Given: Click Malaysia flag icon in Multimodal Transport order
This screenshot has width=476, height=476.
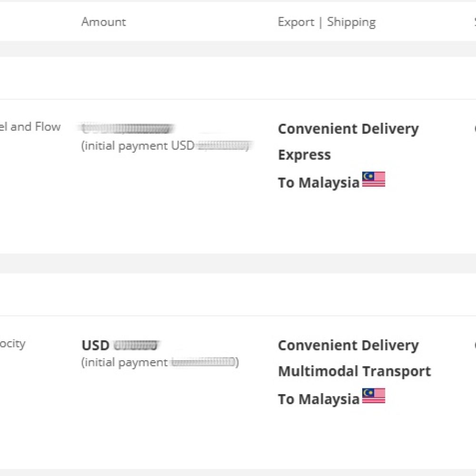Looking at the screenshot, I should [x=374, y=396].
